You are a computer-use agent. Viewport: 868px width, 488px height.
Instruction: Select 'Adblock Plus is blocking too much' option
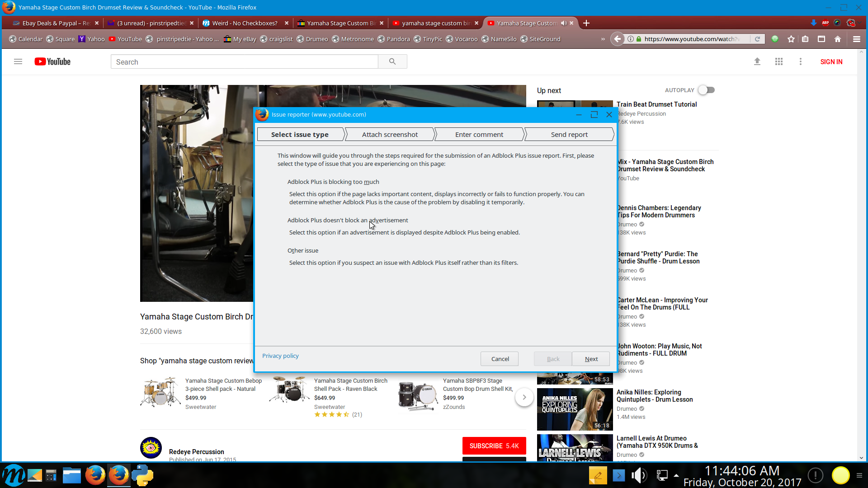coord(333,182)
